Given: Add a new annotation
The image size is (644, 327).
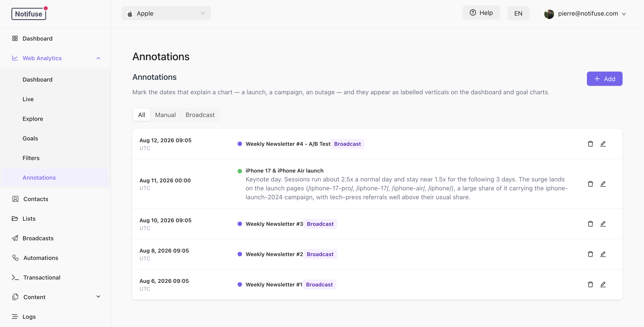Looking at the screenshot, I should click(605, 79).
